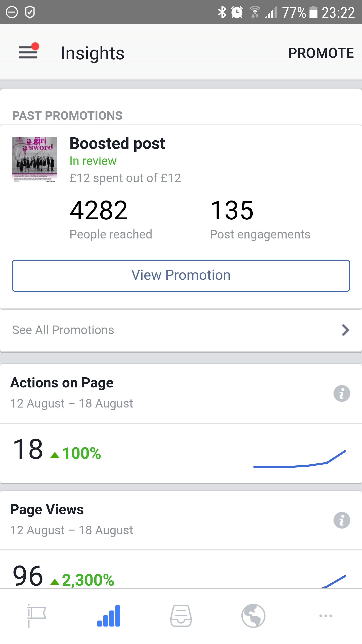Tap the Actions on Page trend graph
The image size is (362, 644).
(x=300, y=459)
